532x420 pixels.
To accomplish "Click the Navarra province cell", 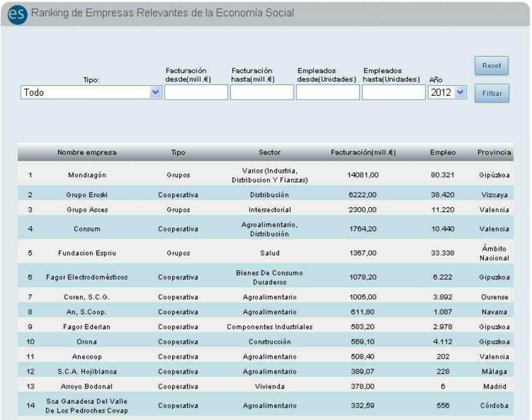I will (494, 312).
